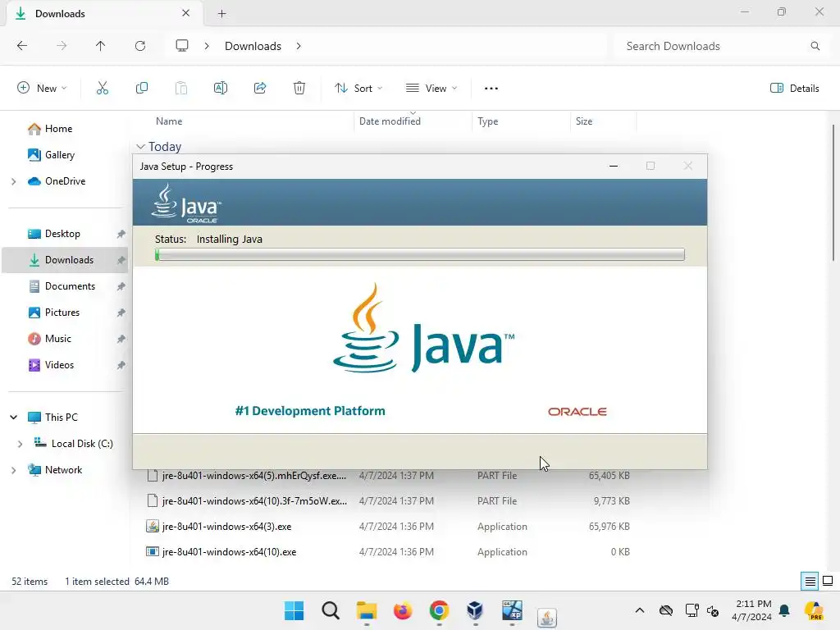
Task: Open Windows Start menu
Action: click(294, 610)
